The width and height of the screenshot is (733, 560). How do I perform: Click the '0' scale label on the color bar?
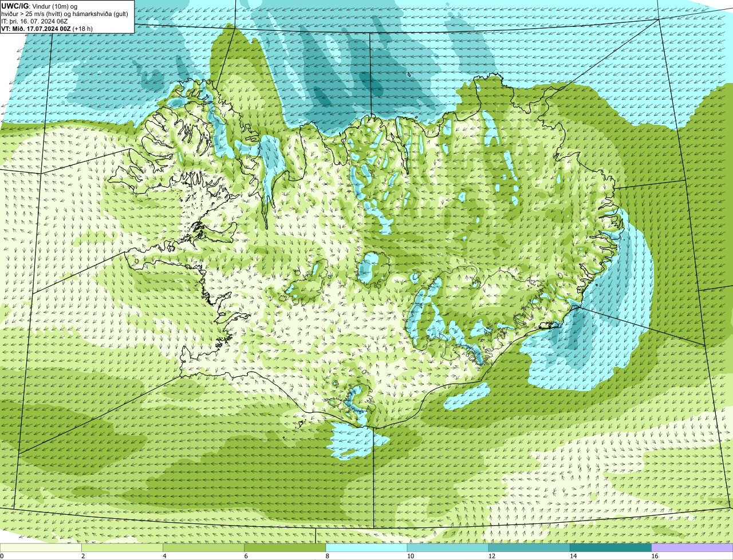pos(2,556)
